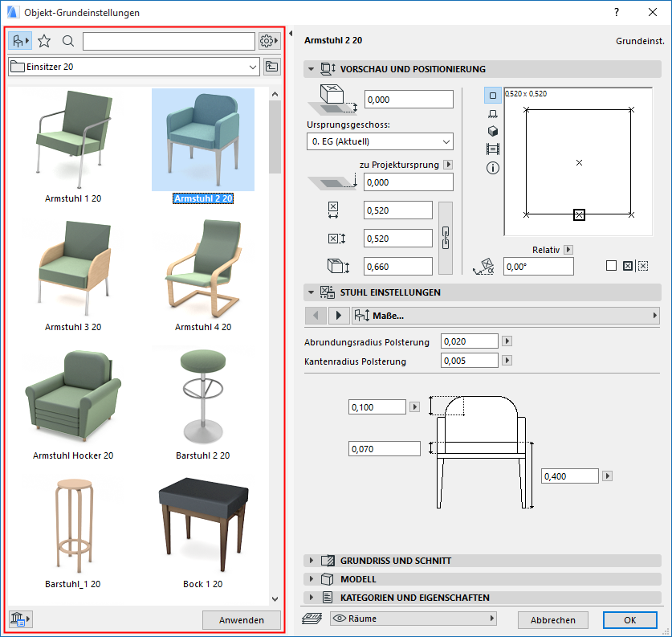Open the Einsitzer 20 folder dropdown
672x637 pixels.
133,67
